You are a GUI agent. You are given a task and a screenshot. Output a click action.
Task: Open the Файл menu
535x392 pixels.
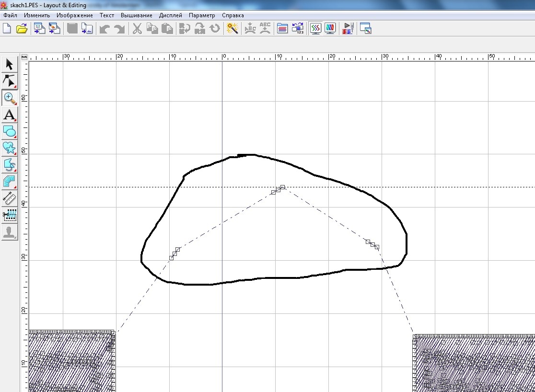point(10,15)
